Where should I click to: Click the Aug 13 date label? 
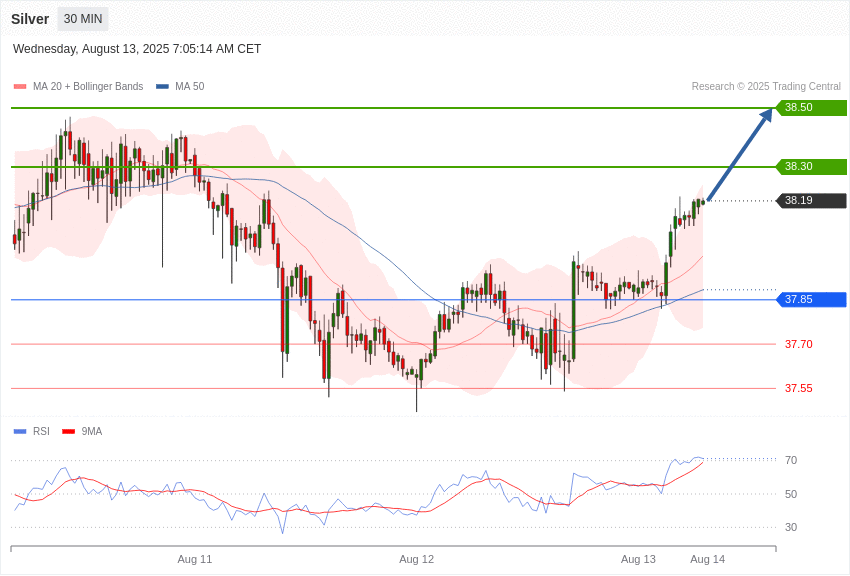tap(638, 559)
